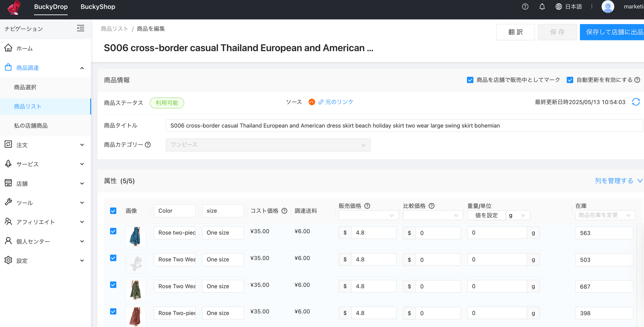The height and width of the screenshot is (327, 644).
Task: Collapse navigation with the menu fold icon
Action: [x=80, y=28]
